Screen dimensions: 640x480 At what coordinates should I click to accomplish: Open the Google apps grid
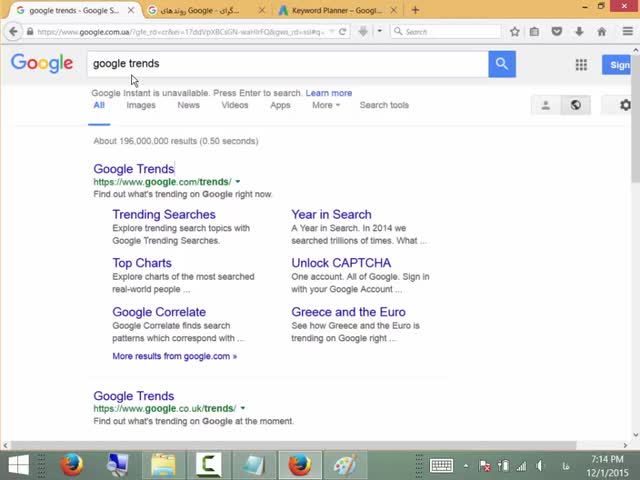581,64
